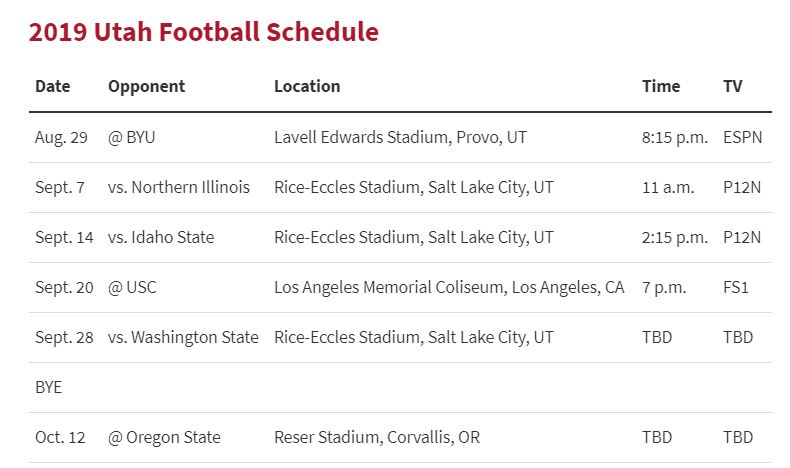The image size is (790, 468).
Task: Click the TV column header
Action: tap(733, 86)
